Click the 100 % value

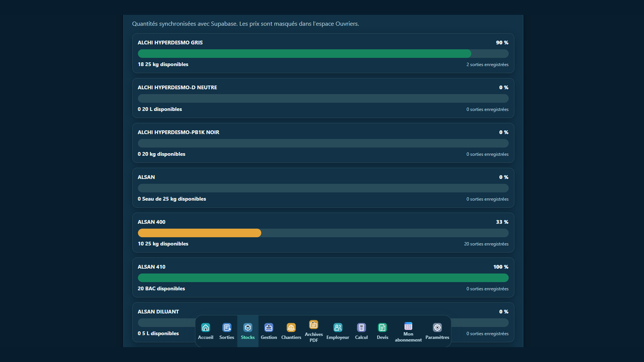(x=501, y=267)
